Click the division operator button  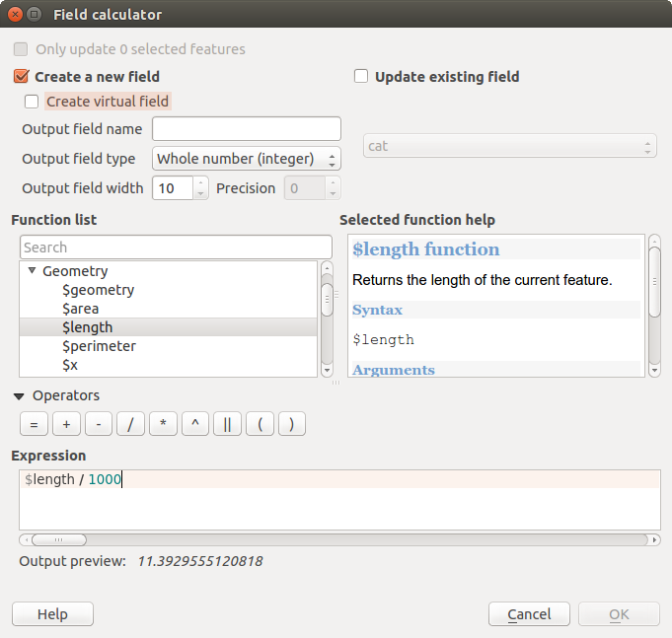click(x=130, y=424)
